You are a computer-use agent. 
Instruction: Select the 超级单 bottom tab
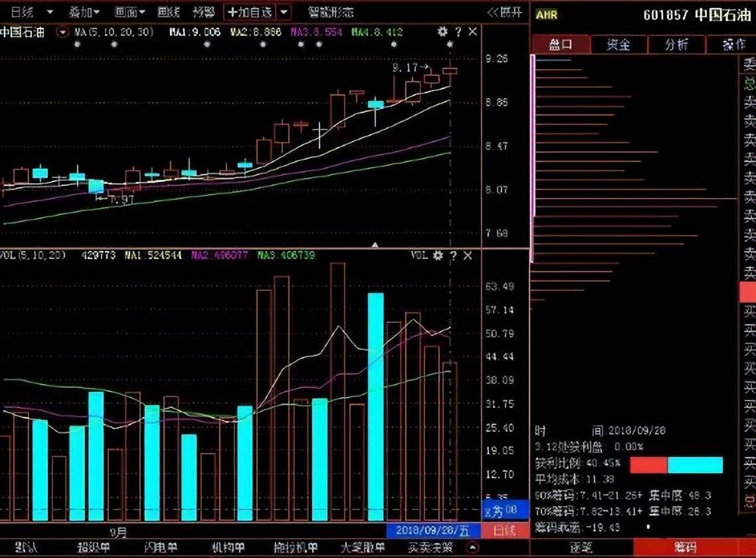[94, 547]
